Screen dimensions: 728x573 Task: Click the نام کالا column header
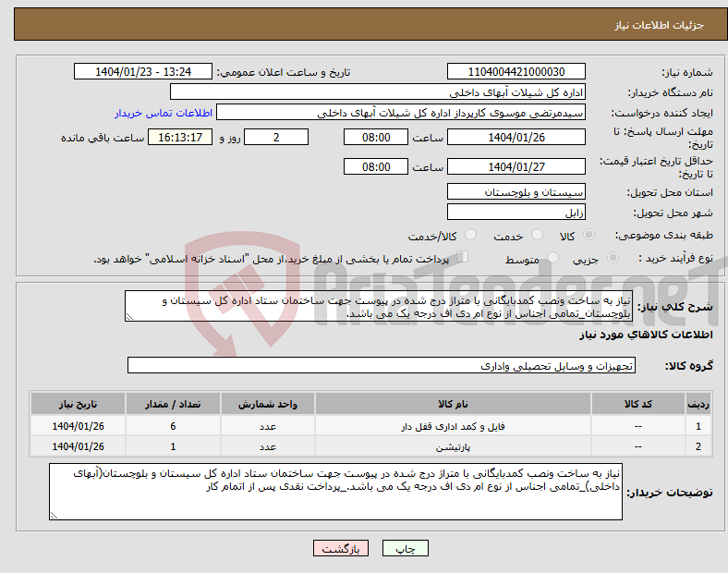[x=453, y=404]
